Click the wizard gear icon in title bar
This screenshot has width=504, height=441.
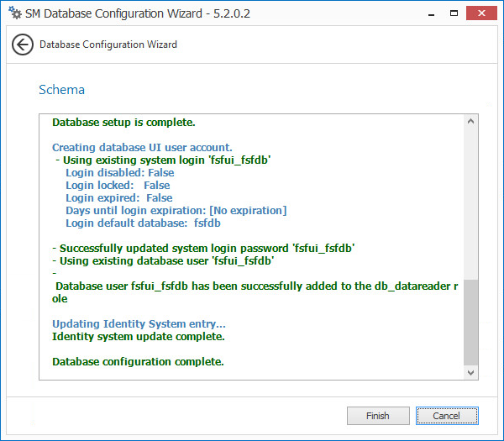click(14, 14)
